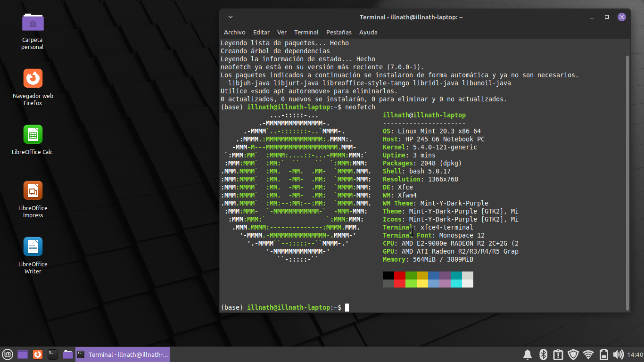Click the 'Packages: 2048 (dpkg)' line

tap(422, 163)
